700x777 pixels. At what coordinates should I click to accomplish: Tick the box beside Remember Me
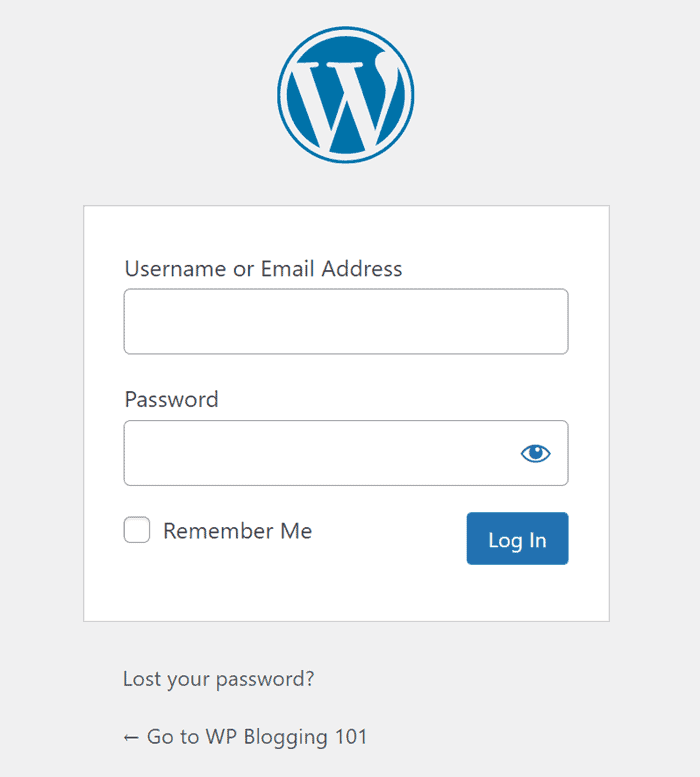pyautogui.click(x=137, y=530)
